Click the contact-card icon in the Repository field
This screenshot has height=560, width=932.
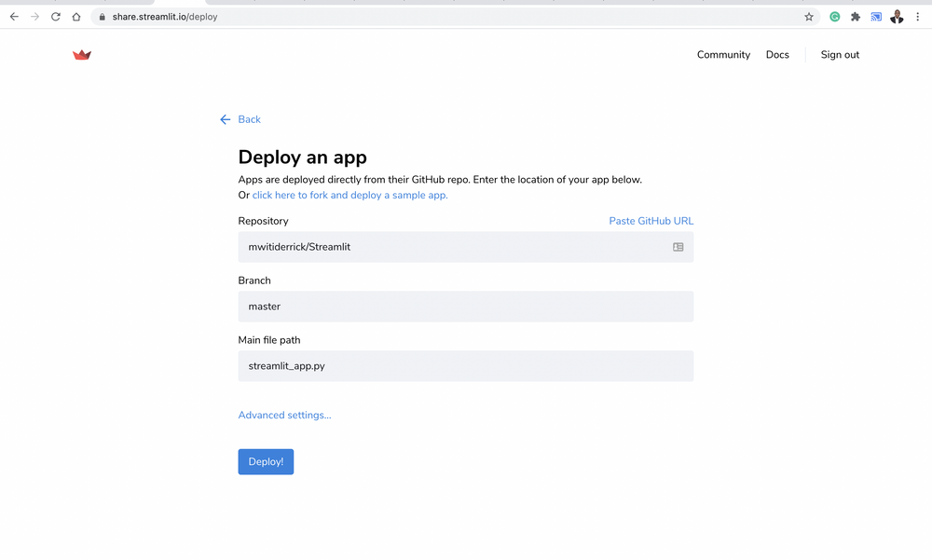point(679,246)
